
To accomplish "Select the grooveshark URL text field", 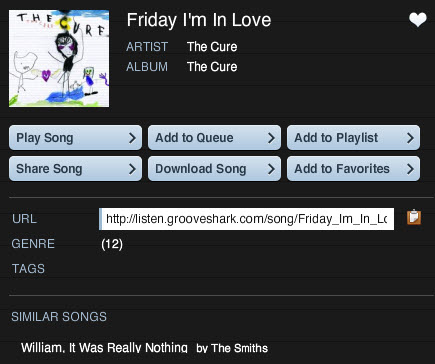I will click(x=246, y=219).
